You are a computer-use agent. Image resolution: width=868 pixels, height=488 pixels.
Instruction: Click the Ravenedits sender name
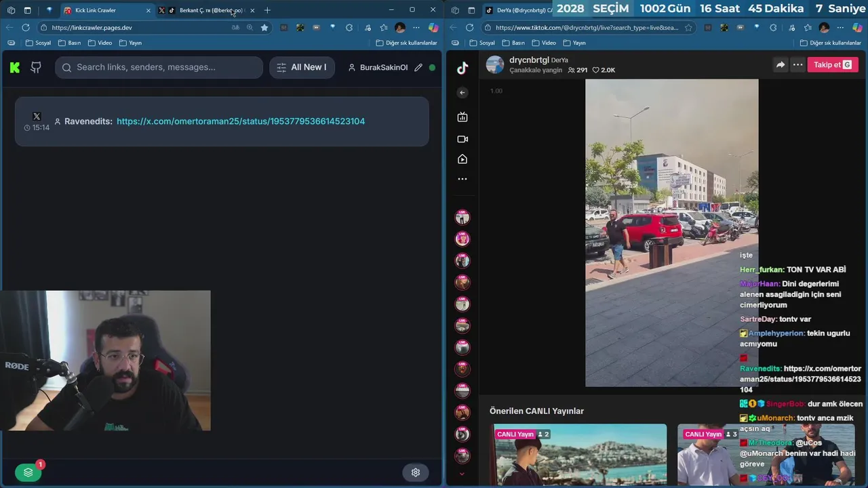tap(88, 121)
